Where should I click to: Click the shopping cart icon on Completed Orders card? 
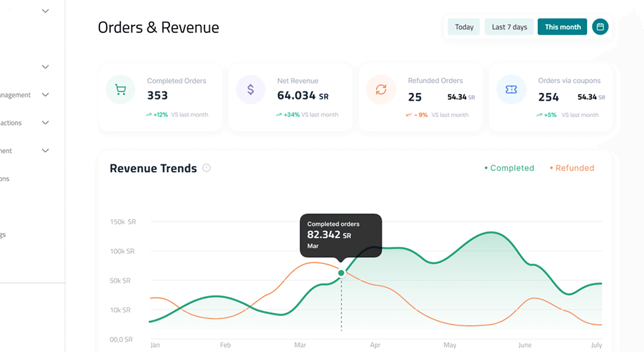click(121, 89)
